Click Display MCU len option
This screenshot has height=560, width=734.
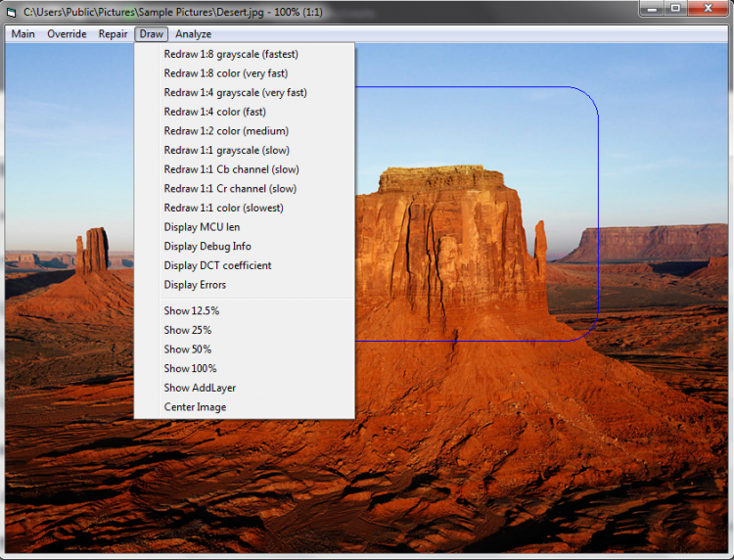click(x=244, y=227)
